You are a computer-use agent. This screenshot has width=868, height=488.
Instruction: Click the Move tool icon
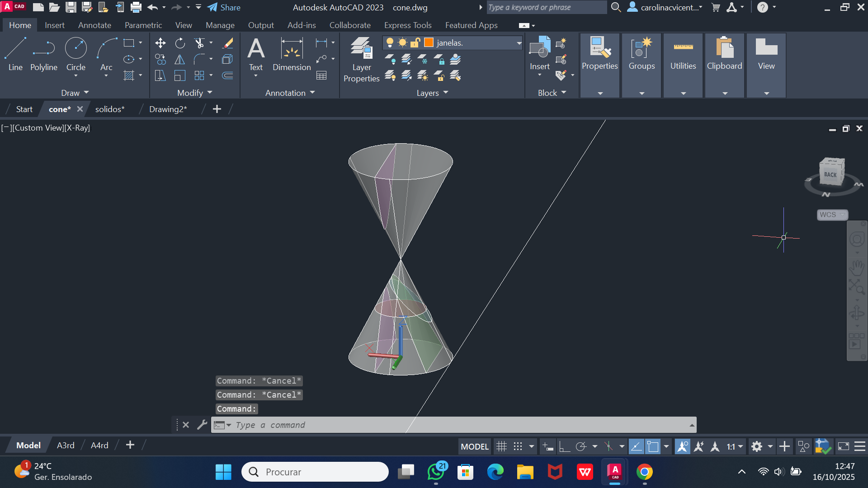point(160,43)
